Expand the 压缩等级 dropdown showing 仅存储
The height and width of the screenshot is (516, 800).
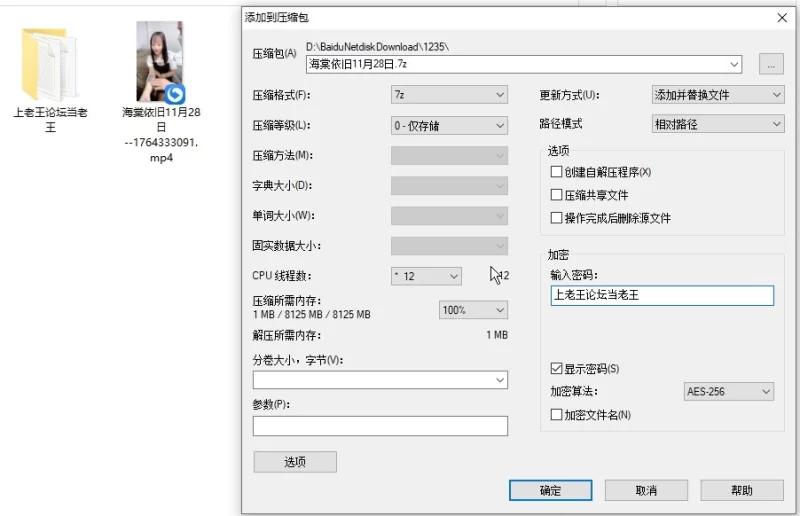(x=449, y=125)
